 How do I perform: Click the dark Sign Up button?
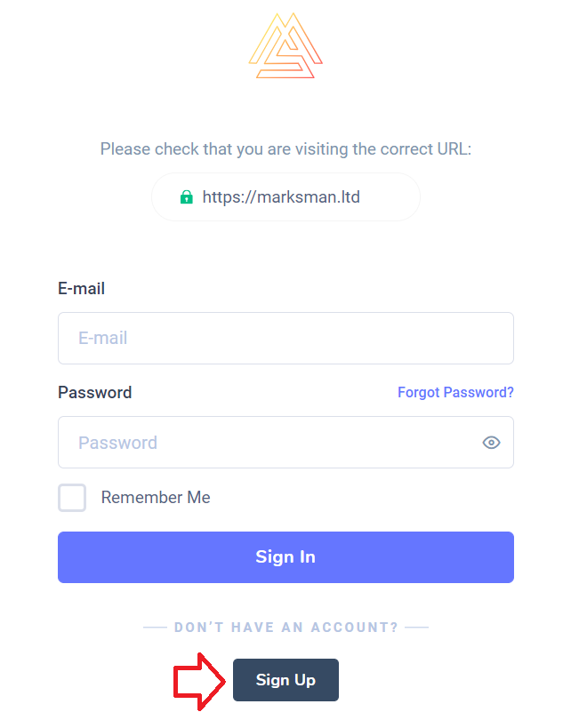(285, 680)
